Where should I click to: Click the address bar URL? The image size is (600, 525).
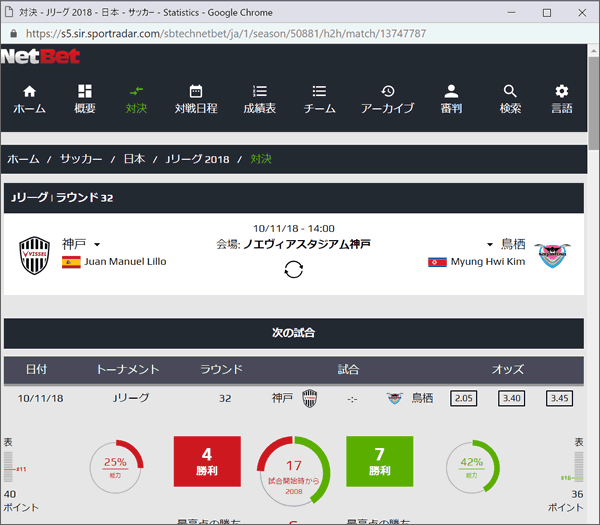tap(226, 34)
